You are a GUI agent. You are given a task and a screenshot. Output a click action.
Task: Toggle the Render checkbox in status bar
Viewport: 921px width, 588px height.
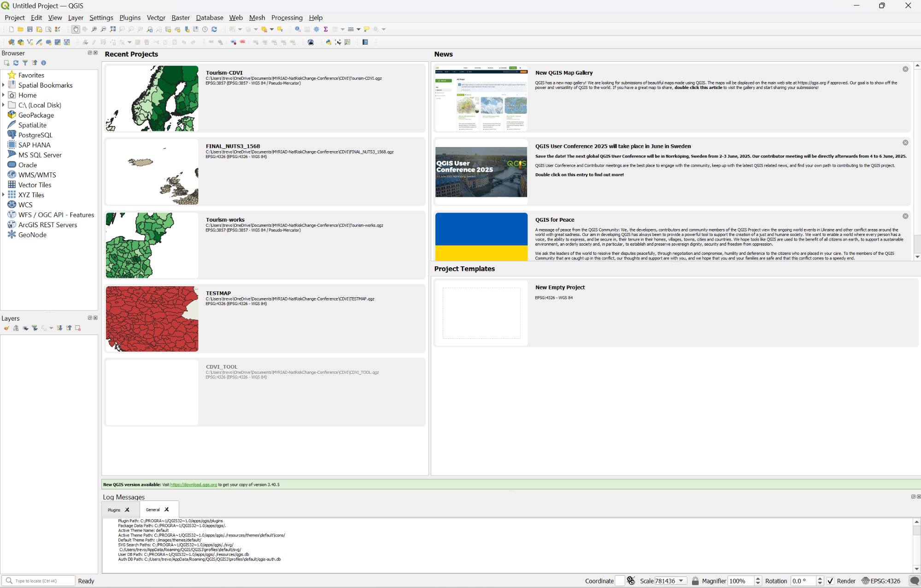pos(830,581)
